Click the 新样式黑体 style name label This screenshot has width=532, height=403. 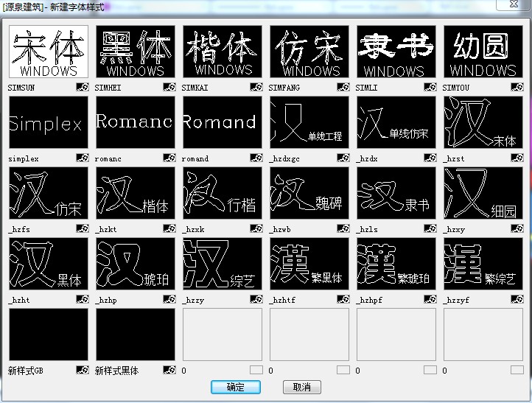tap(116, 371)
